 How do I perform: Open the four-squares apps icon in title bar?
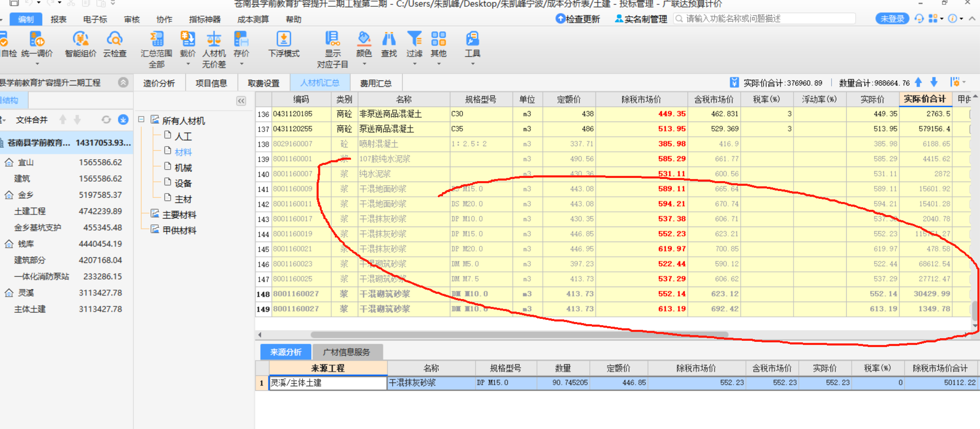pyautogui.click(x=934, y=19)
